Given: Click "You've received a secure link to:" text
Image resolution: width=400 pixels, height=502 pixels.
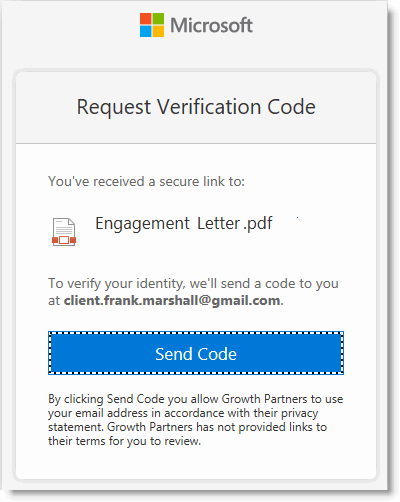Looking at the screenshot, I should point(147,182).
